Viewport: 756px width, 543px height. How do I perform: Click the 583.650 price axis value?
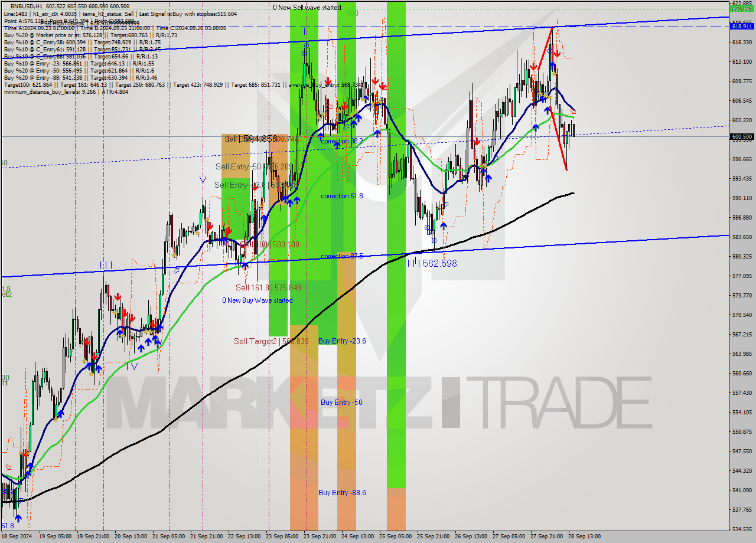point(742,237)
